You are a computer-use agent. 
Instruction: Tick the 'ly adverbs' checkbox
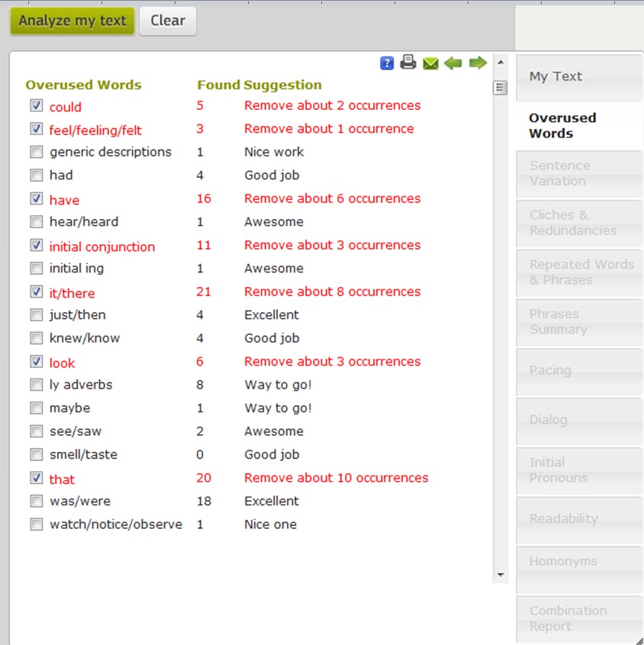pos(36,385)
